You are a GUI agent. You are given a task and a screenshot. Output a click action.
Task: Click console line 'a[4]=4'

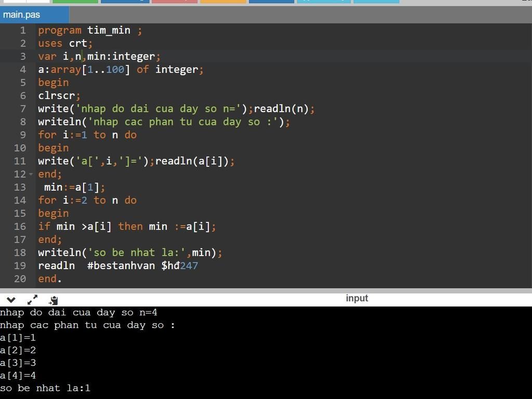tap(18, 376)
